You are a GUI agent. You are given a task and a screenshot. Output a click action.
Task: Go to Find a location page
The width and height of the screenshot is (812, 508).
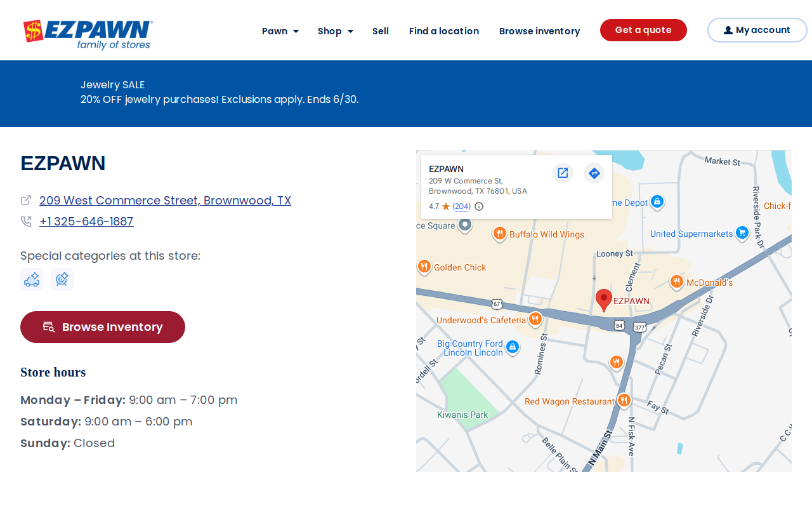[x=444, y=31]
